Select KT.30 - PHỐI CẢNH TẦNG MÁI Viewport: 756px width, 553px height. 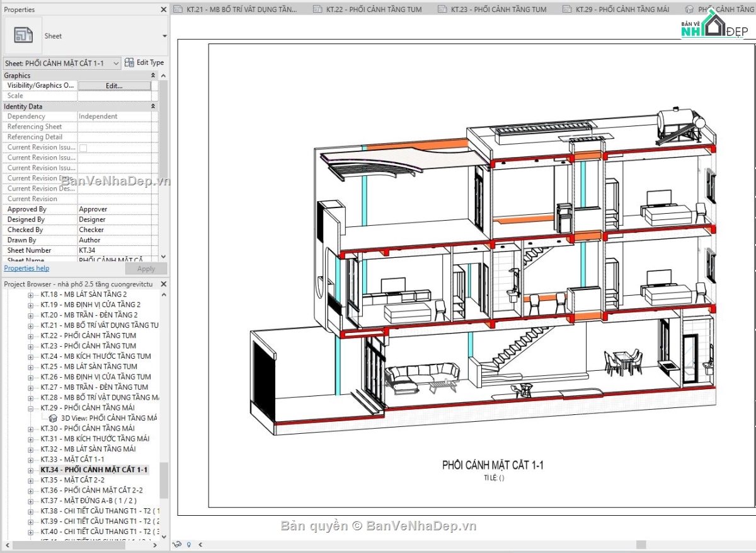[88, 428]
